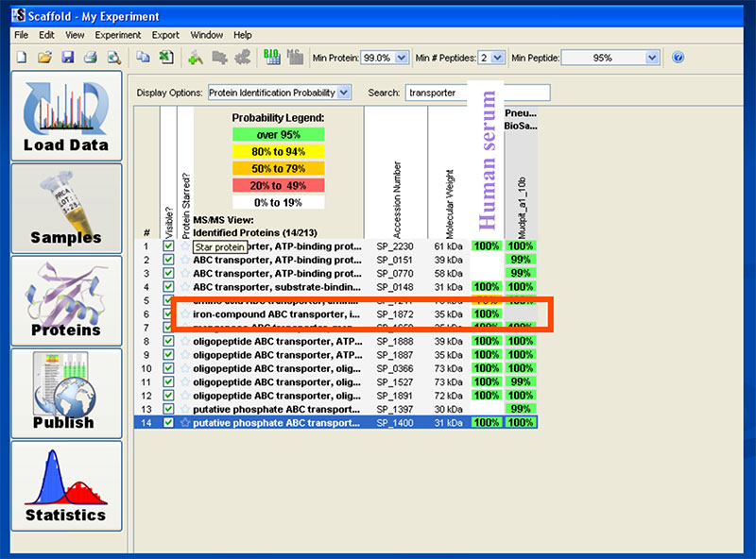Star the highlighted protein SP_1400
Screen dimensions: 756x559
(185, 423)
